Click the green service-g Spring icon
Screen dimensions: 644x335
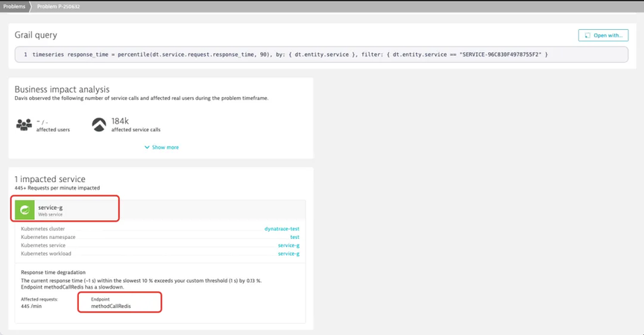point(25,210)
